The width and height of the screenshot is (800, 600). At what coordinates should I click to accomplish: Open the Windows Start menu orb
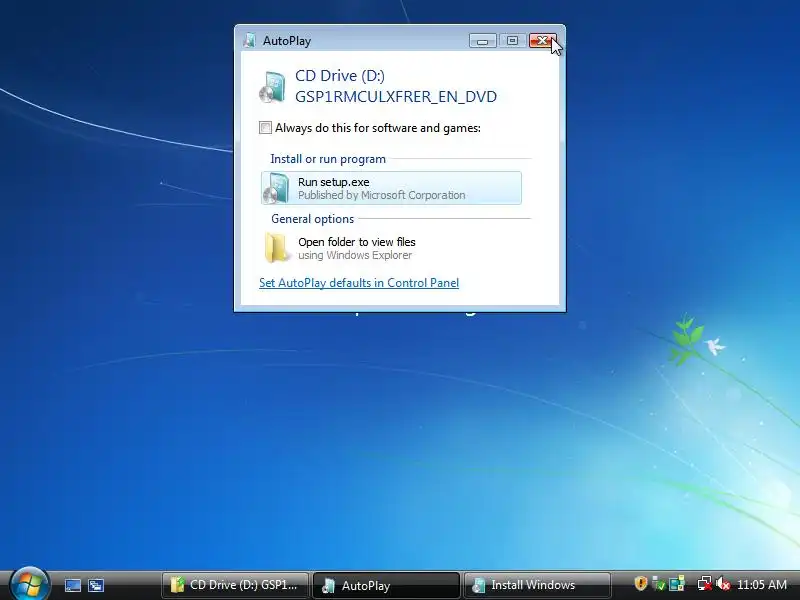30,584
